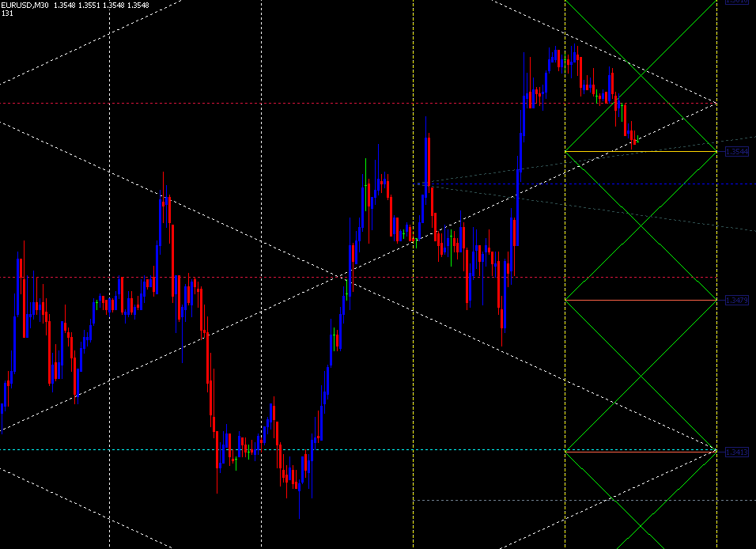Select the 1.3413 price label

tap(737, 452)
